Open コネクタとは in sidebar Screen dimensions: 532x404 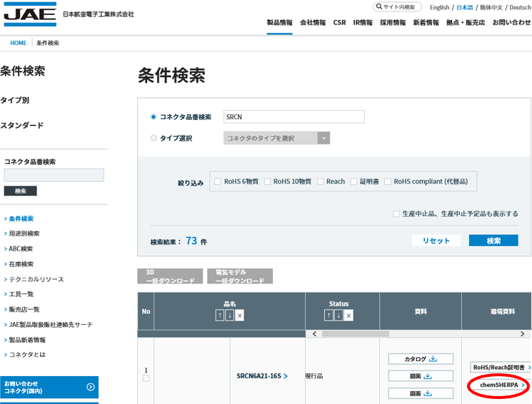coord(27,355)
